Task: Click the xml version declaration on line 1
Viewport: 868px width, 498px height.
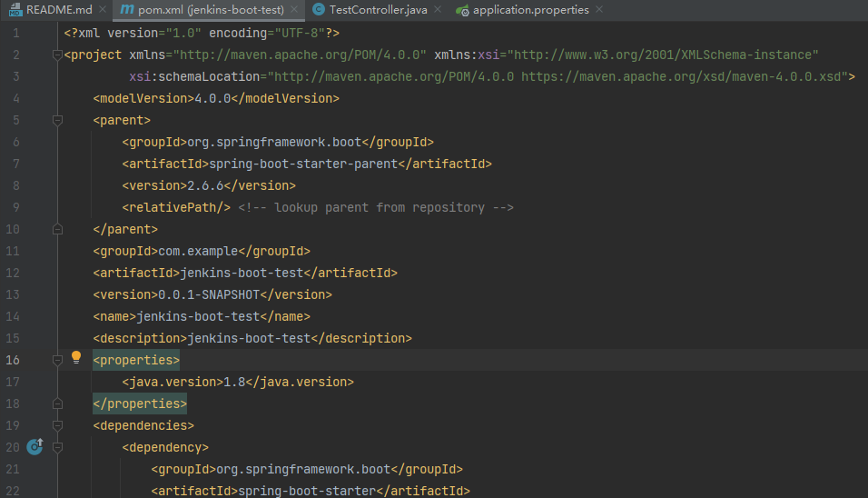Action: [202, 34]
